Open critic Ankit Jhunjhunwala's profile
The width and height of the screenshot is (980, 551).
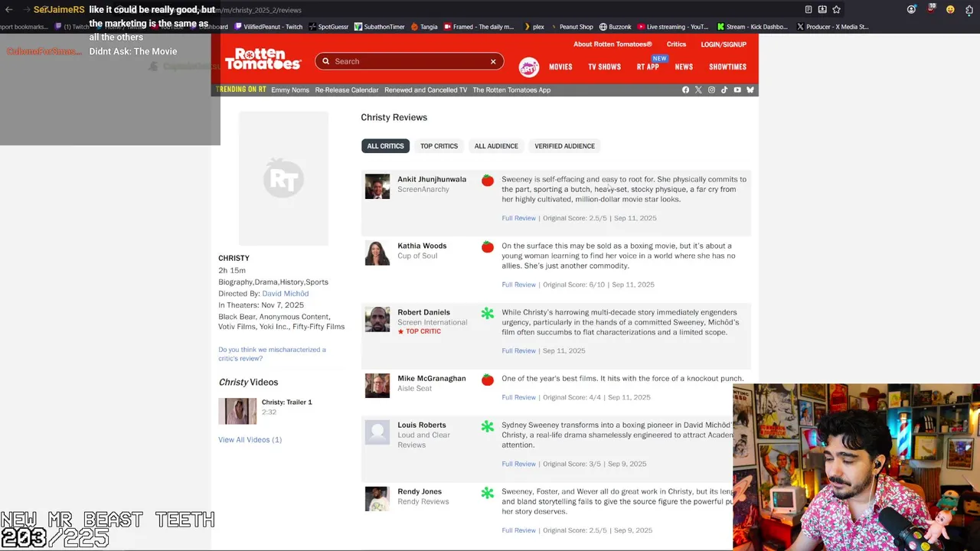pos(432,179)
